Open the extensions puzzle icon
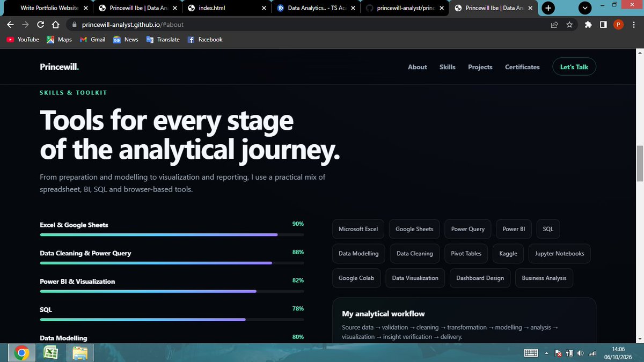This screenshot has height=362, width=644. click(588, 25)
